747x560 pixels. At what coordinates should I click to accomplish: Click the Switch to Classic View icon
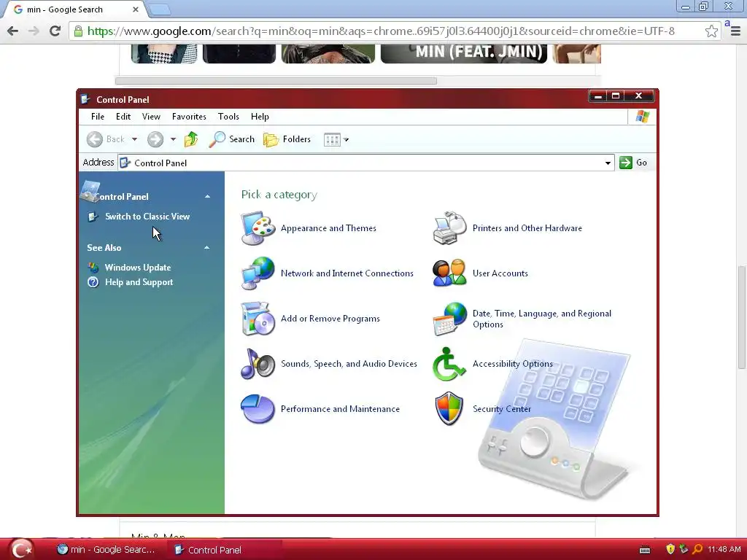(x=93, y=217)
